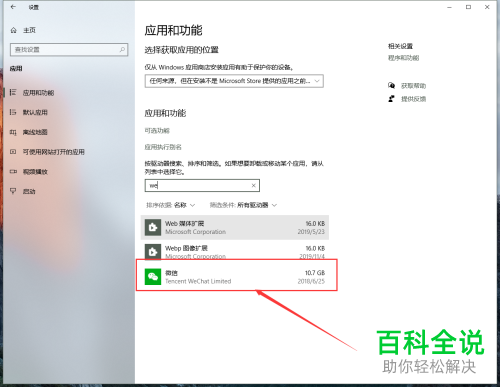Minimize the Settings window
This screenshot has height=387, width=500.
[x=450, y=7]
